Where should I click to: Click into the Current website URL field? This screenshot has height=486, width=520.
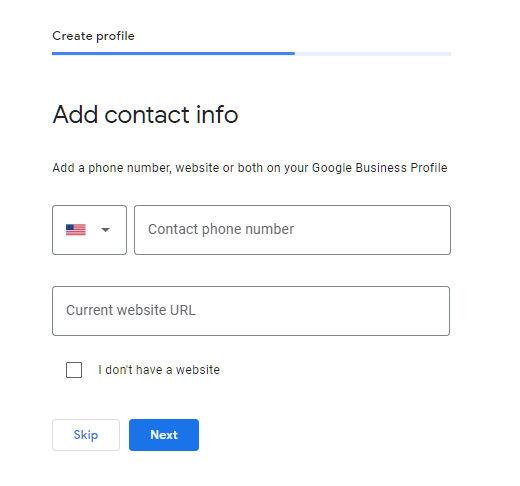[251, 311]
